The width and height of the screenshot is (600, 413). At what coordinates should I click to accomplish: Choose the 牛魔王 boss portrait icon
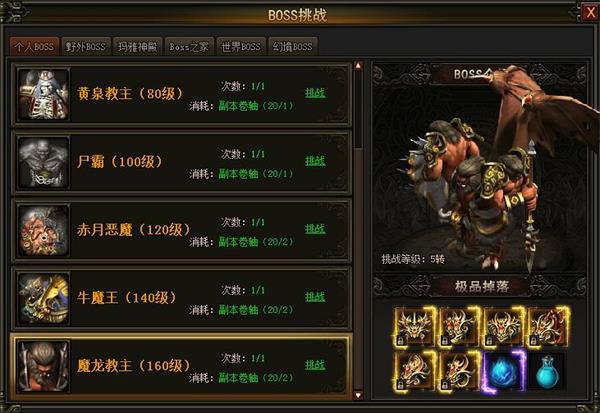[x=44, y=298]
